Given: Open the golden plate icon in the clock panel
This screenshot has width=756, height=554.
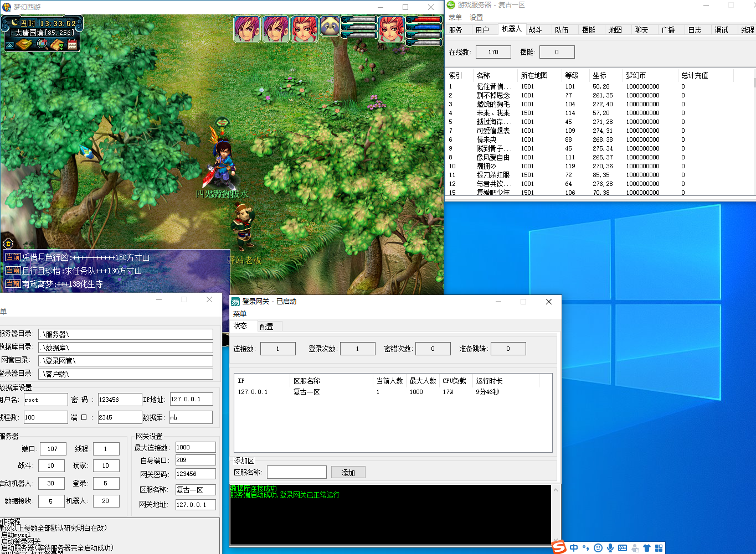Looking at the screenshot, I should [x=24, y=44].
